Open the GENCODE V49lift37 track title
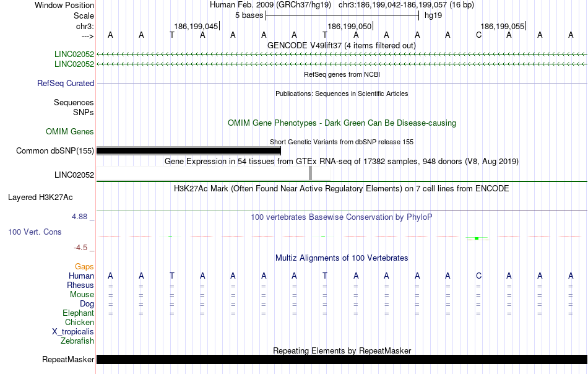The image size is (588, 374). tap(342, 45)
